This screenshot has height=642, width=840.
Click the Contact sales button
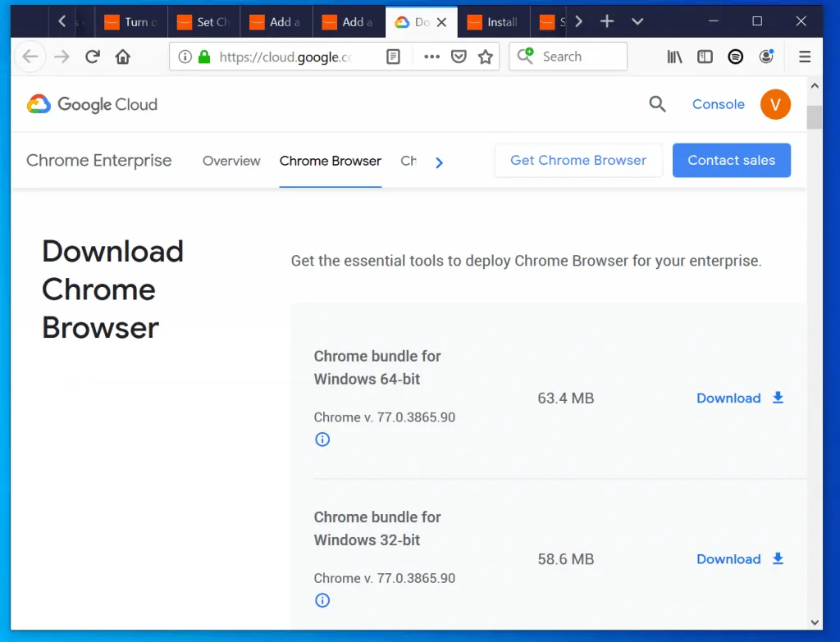731,160
